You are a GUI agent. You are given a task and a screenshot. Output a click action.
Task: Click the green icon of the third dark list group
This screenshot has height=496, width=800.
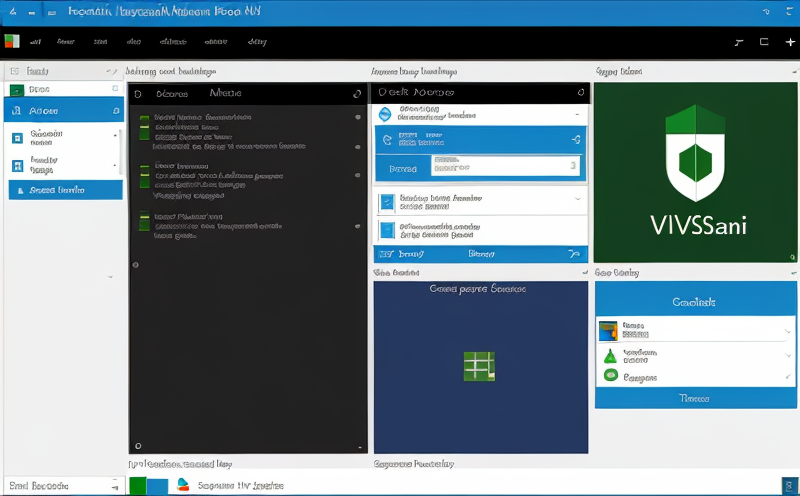point(144,221)
